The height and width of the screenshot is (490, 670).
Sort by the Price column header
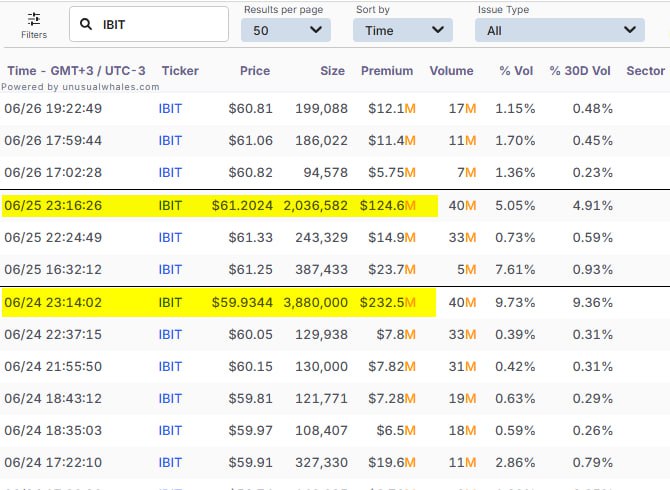click(255, 70)
